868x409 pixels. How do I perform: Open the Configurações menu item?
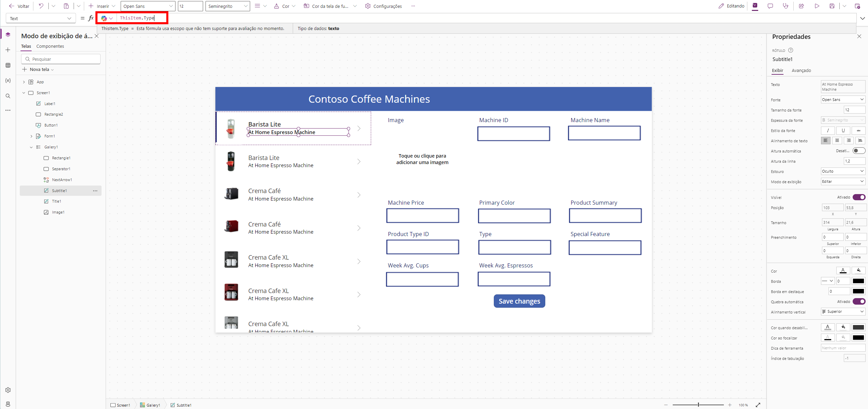pyautogui.click(x=383, y=6)
